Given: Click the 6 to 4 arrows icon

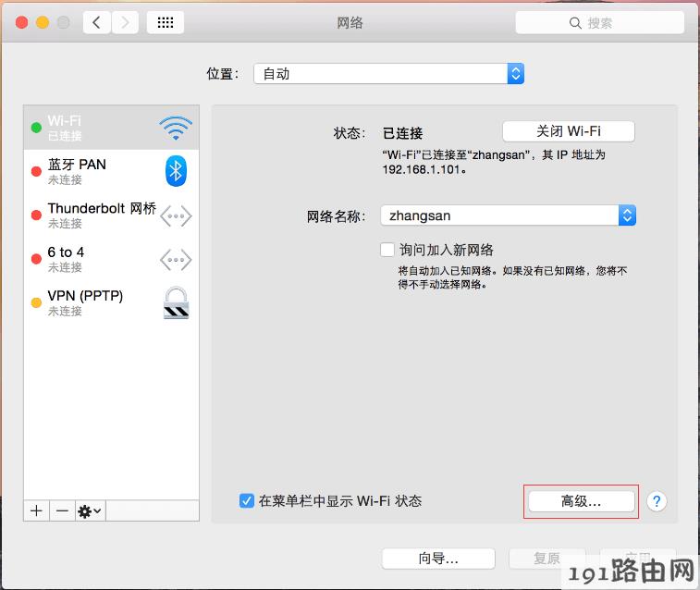Looking at the screenshot, I should tap(176, 260).
